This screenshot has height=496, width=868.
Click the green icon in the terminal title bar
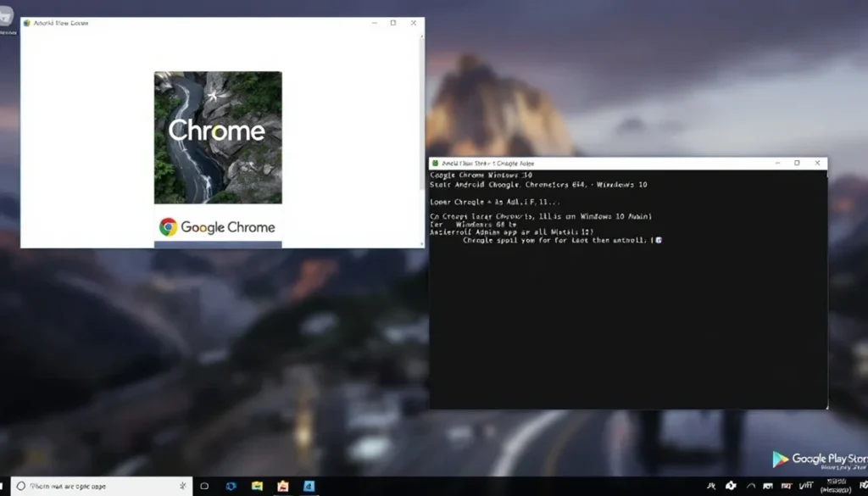click(435, 164)
